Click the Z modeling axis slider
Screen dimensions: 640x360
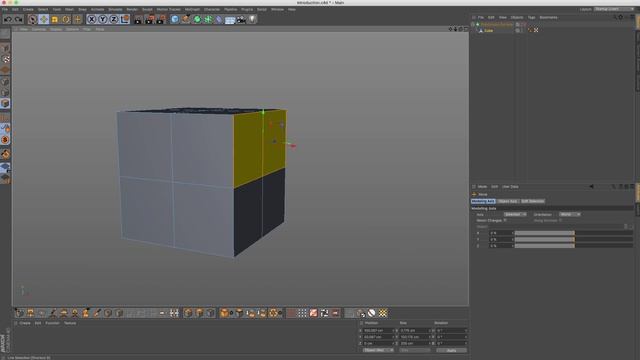(573, 246)
